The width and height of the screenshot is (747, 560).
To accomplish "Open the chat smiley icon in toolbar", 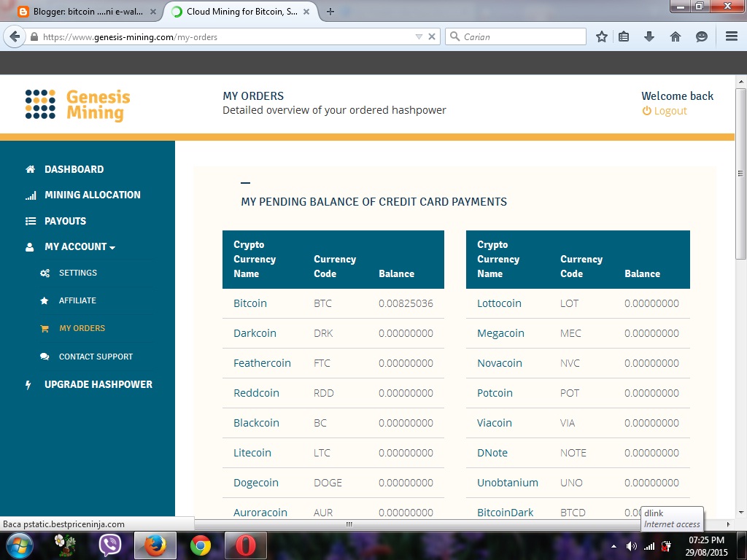I will [x=701, y=36].
